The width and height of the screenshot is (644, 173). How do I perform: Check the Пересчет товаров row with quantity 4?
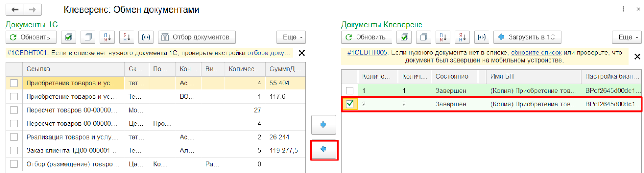coord(14,124)
